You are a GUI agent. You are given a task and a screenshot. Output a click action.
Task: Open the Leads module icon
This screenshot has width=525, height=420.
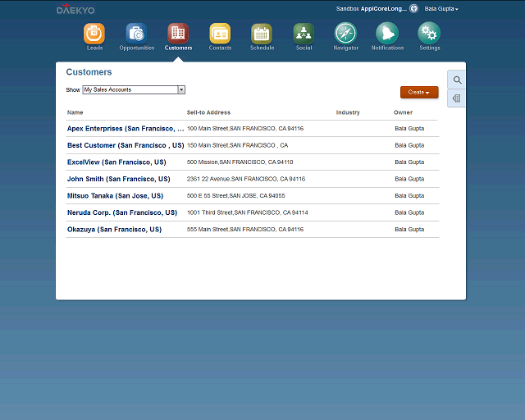pos(94,34)
